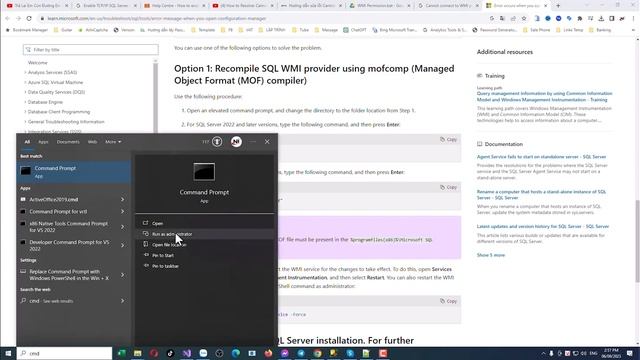Viewport: 640px width, 360px height.
Task: Switch to Cannot connect to WMI tab
Action: [447, 6]
